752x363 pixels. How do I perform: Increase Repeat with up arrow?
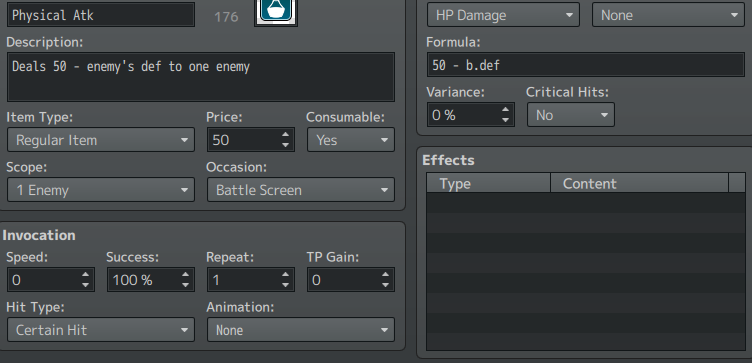click(x=285, y=275)
